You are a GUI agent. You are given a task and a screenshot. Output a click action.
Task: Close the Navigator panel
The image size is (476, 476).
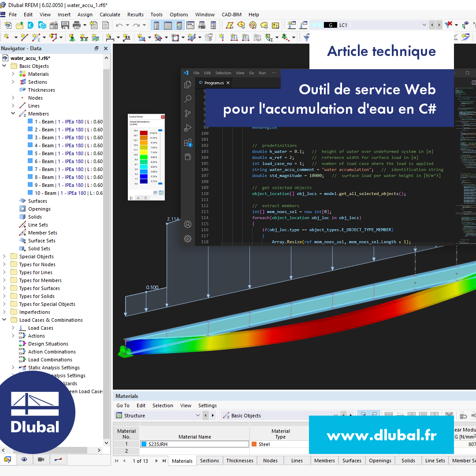click(x=106, y=48)
